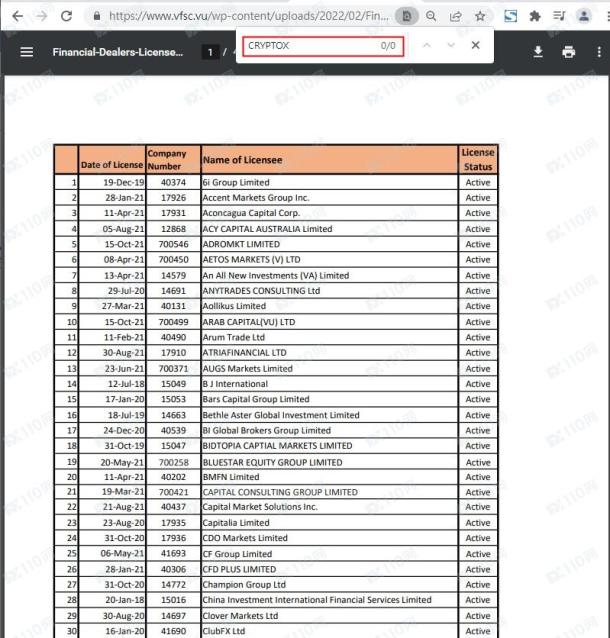Download the PDF file
Image resolution: width=610 pixels, height=638 pixels.
(538, 52)
